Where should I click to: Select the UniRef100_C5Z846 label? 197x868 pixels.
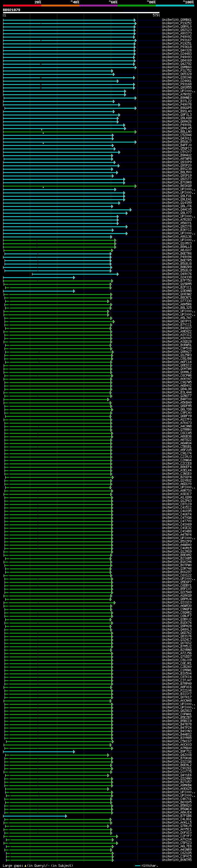177,135
